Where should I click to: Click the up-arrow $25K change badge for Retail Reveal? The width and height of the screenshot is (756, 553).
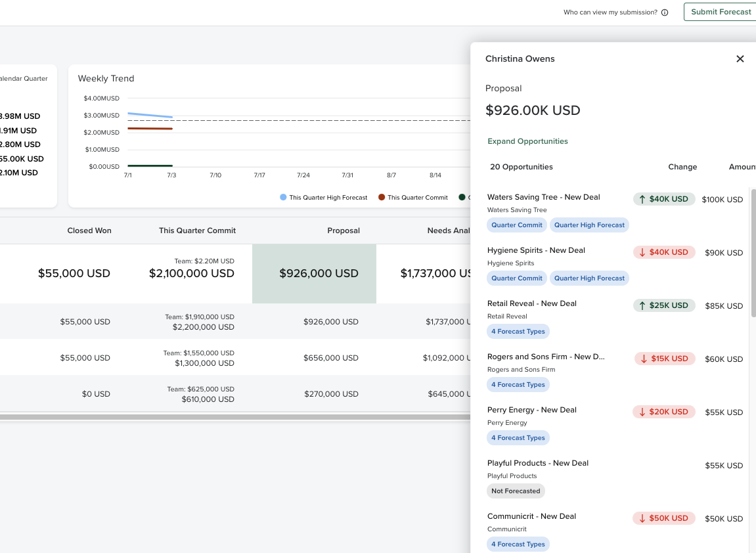click(x=663, y=305)
